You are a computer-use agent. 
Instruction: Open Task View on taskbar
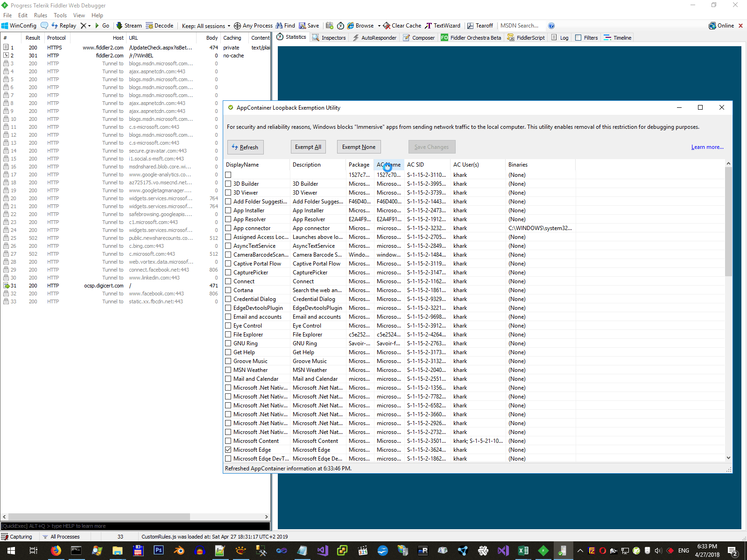(x=33, y=551)
